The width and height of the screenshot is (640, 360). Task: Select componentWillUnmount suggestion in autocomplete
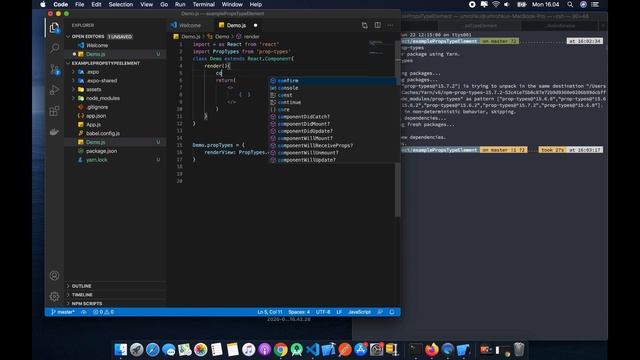click(332, 153)
